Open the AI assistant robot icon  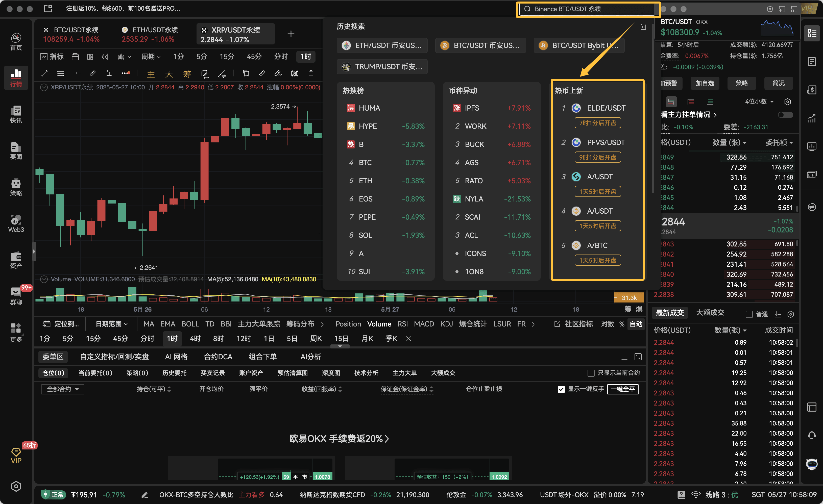pos(812,464)
